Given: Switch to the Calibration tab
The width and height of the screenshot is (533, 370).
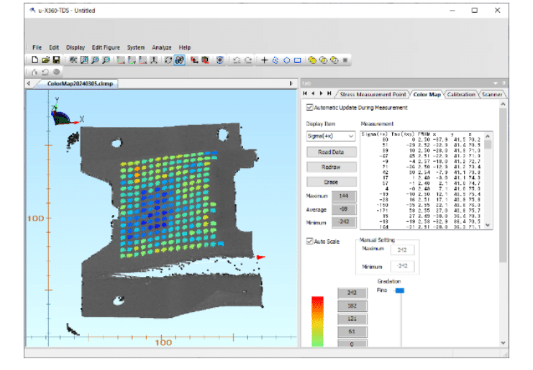Looking at the screenshot, I should click(x=461, y=94).
